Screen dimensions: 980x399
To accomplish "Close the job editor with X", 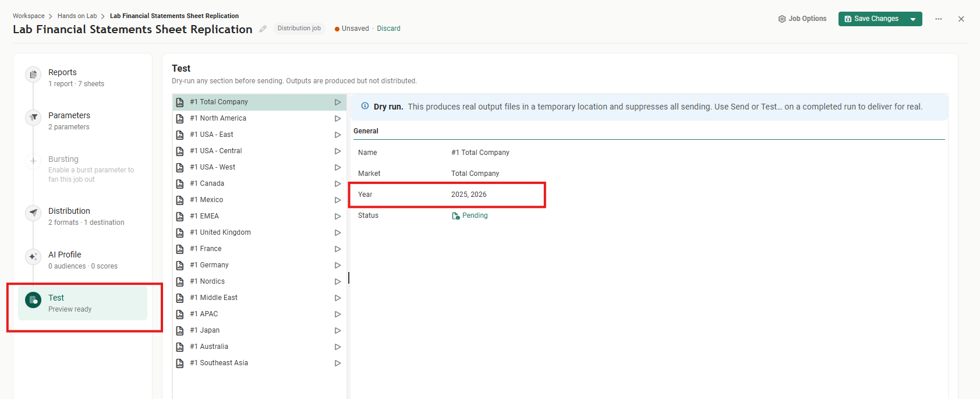I will coord(961,19).
